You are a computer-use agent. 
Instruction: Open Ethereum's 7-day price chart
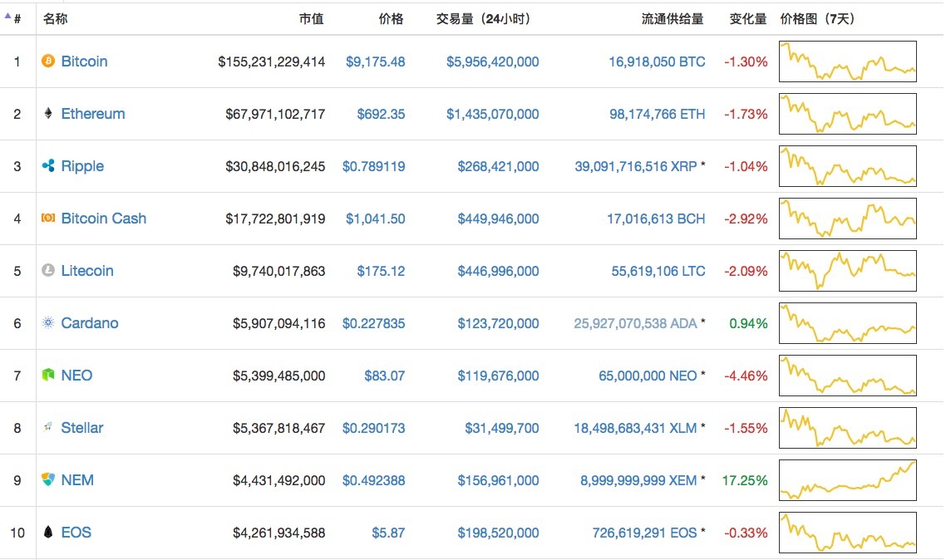pos(848,114)
